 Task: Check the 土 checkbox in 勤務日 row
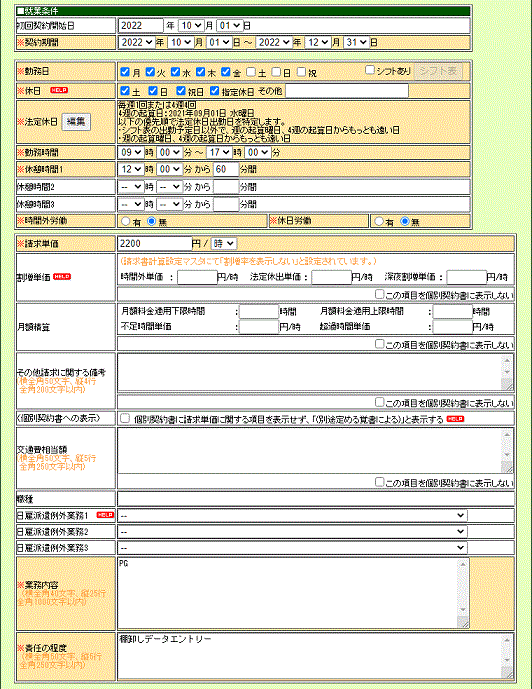click(251, 72)
